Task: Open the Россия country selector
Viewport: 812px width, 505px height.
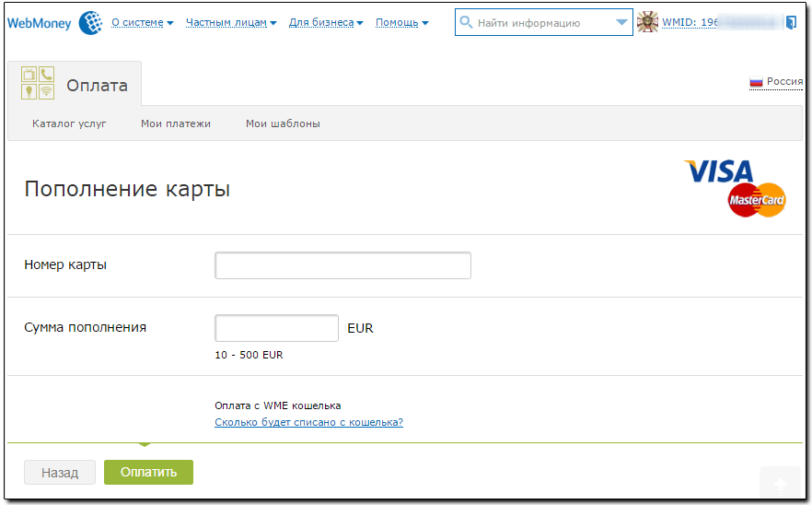Action: coord(776,81)
